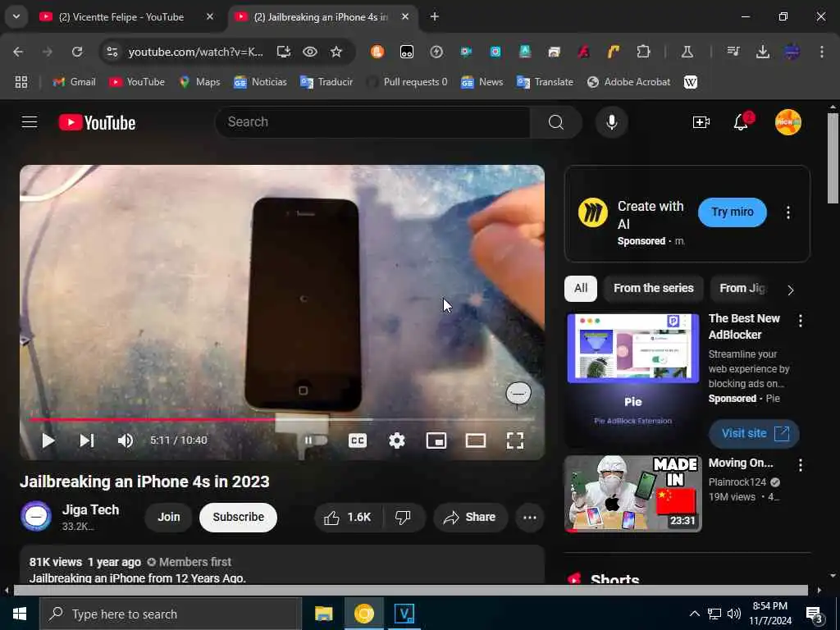This screenshot has width=840, height=630.
Task: Open browser downloads icon
Action: 762,52
